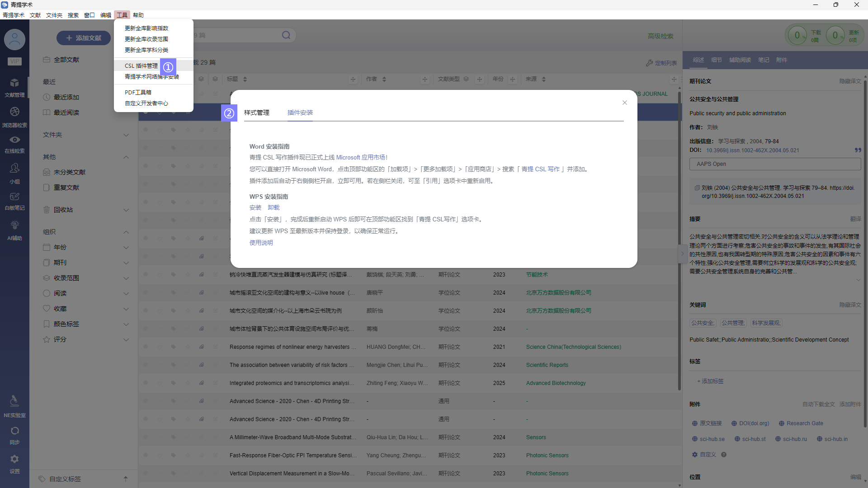Collapse the 其他 section
Screen dimensions: 868x488
point(126,157)
